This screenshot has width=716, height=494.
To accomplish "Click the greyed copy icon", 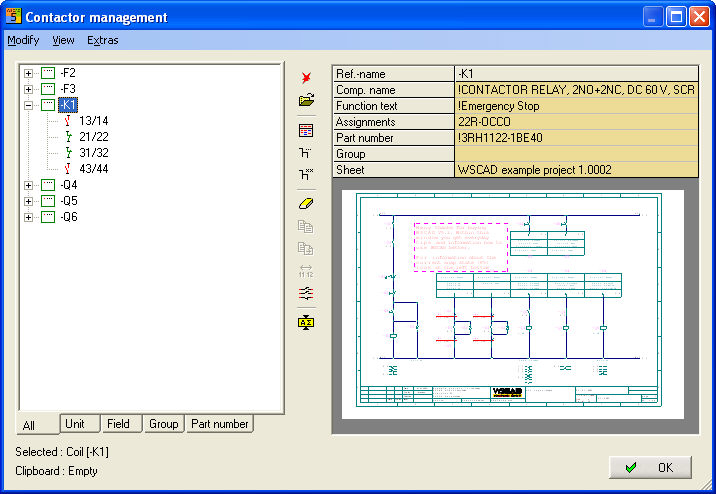I will [x=305, y=226].
